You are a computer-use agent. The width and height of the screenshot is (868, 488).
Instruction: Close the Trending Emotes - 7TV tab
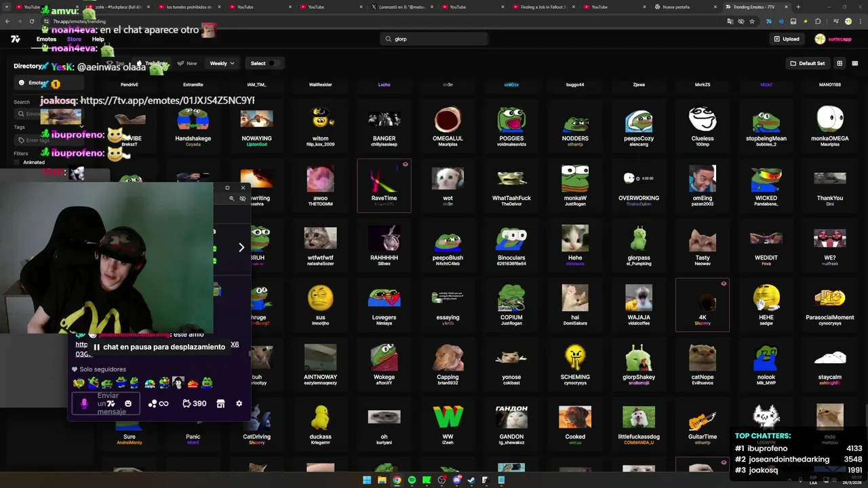coord(787,7)
